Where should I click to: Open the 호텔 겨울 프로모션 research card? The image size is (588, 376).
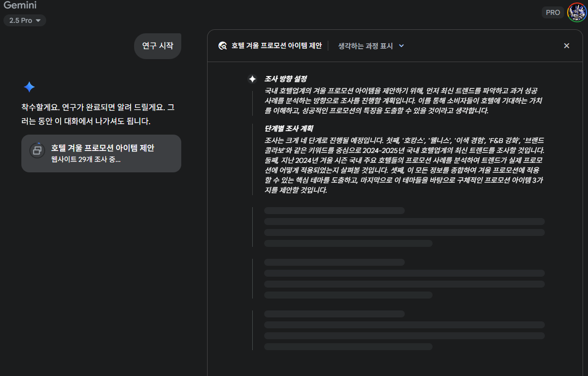(101, 153)
